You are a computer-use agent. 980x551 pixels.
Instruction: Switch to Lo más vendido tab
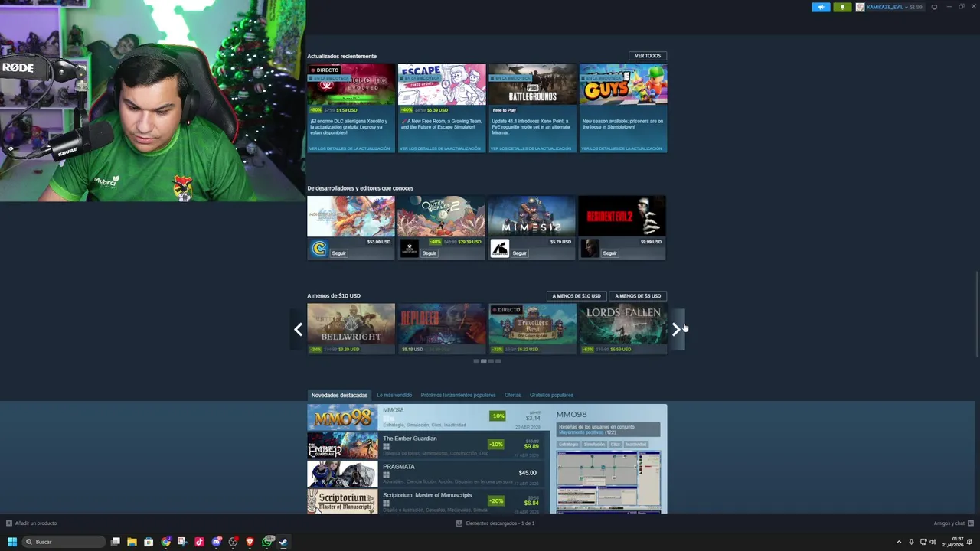(394, 396)
